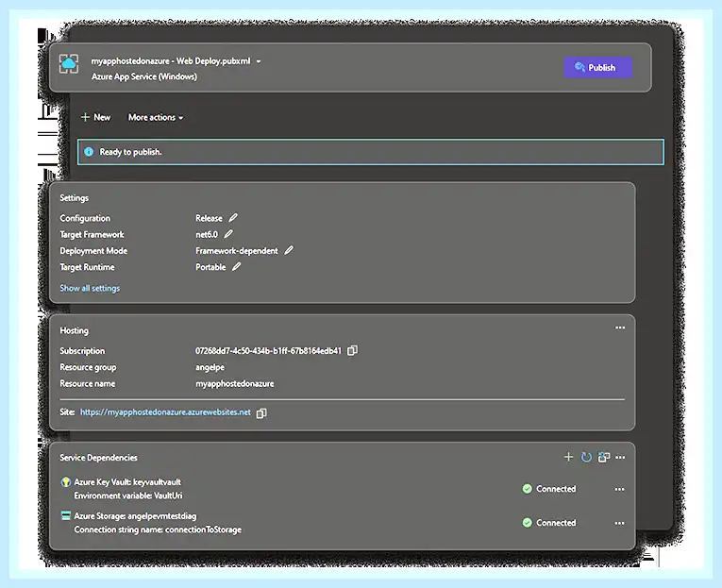
Task: Open the Hosting section ellipsis menu
Action: 620,328
